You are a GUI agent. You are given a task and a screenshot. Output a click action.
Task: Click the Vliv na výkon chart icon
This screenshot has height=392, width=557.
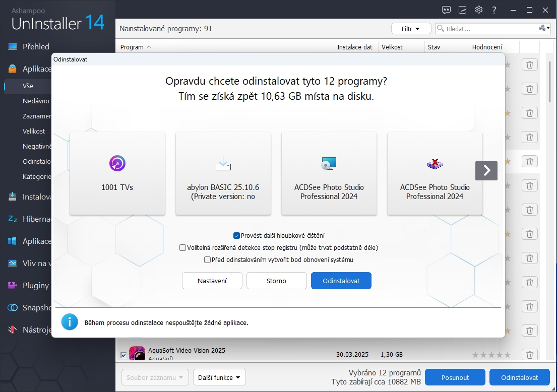pos(13,263)
